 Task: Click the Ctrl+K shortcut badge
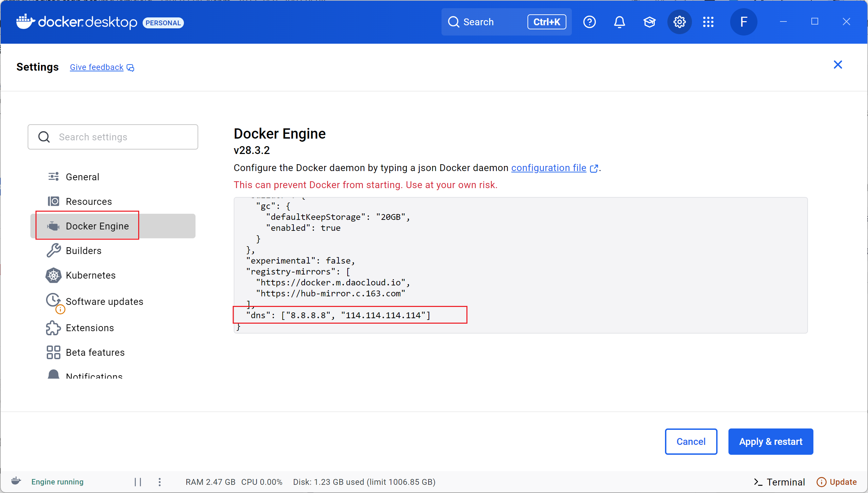pos(547,22)
